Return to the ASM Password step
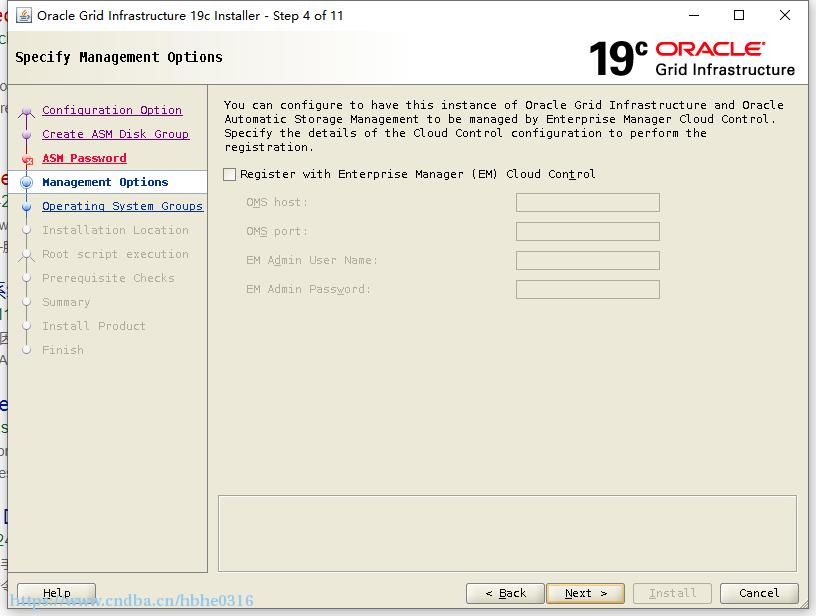 84,158
